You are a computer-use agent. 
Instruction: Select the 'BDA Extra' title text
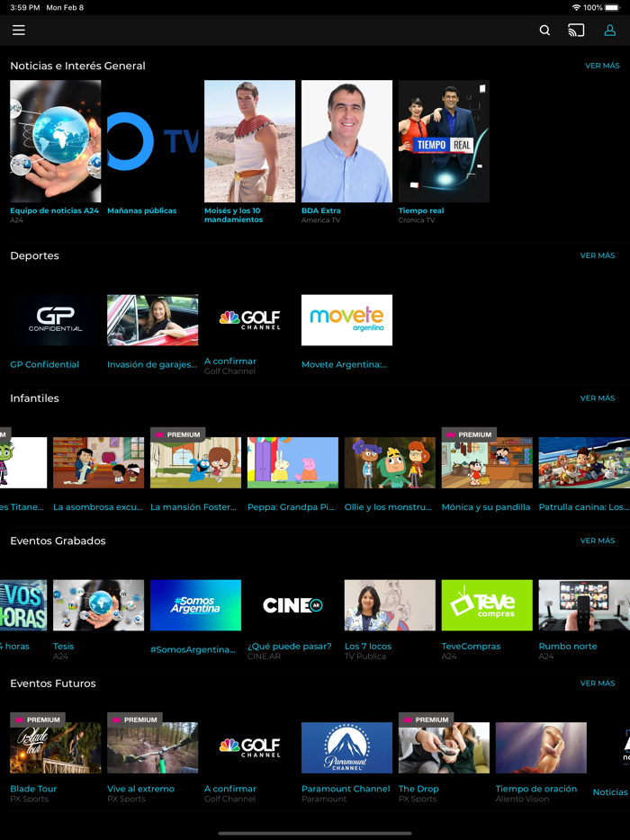320,210
